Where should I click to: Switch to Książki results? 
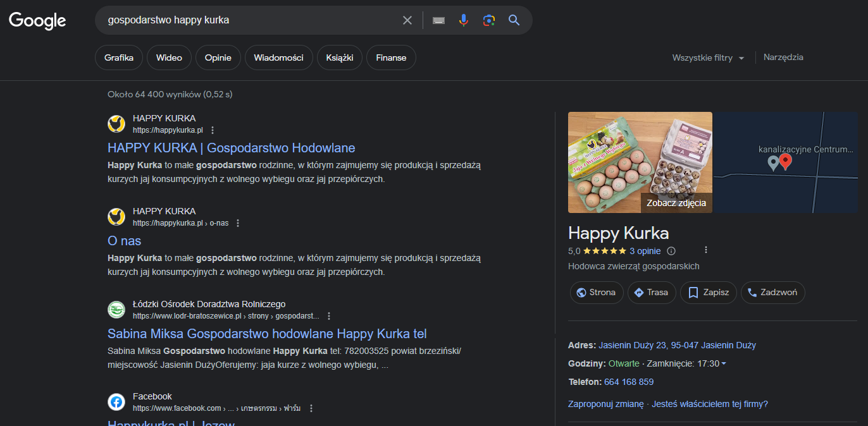pos(340,58)
